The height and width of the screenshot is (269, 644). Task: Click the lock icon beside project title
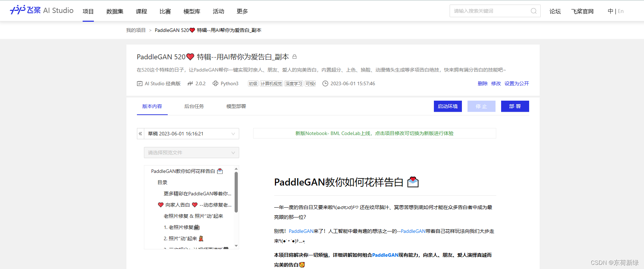(x=295, y=56)
